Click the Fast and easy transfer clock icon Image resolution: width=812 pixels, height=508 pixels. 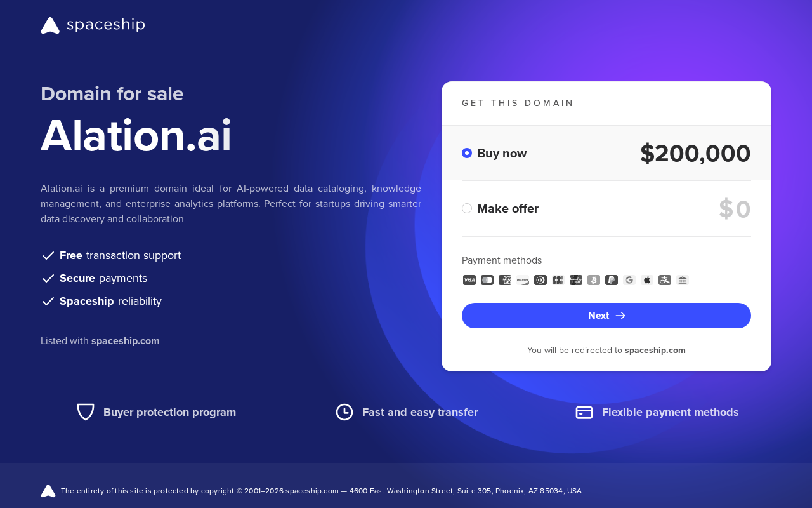point(344,412)
